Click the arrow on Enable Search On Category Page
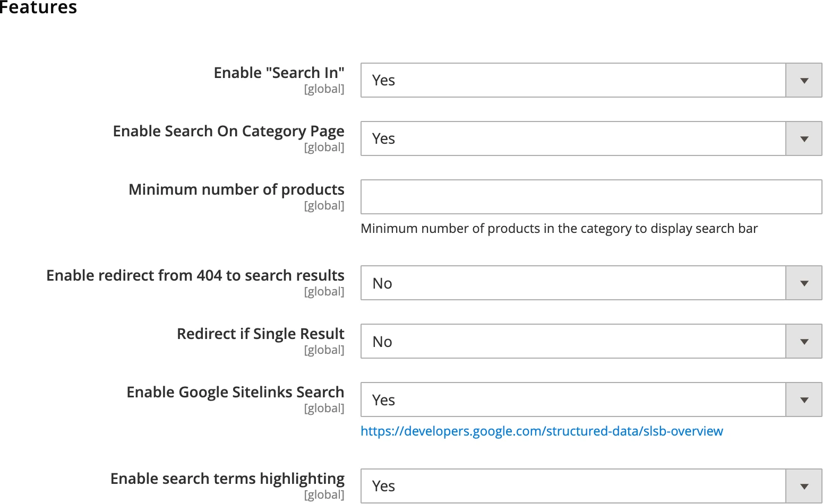Image resolution: width=823 pixels, height=504 pixels. coord(803,138)
